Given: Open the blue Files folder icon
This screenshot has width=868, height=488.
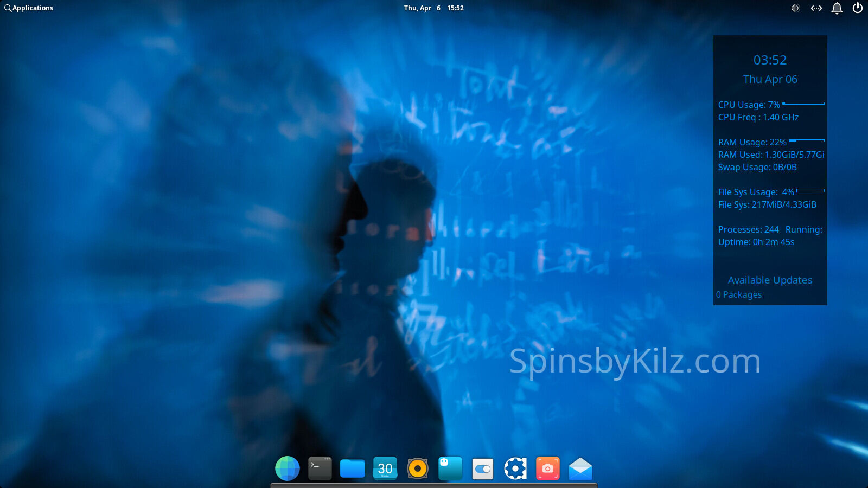Looking at the screenshot, I should click(353, 468).
